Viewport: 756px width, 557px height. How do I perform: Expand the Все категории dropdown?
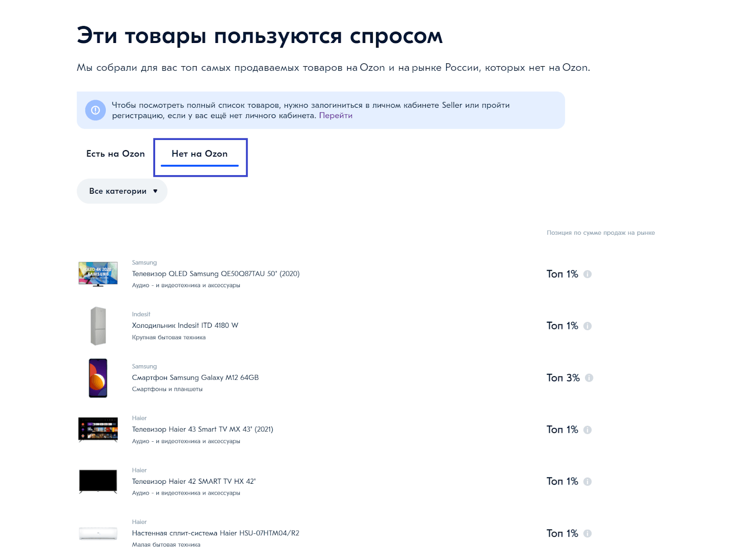[122, 191]
